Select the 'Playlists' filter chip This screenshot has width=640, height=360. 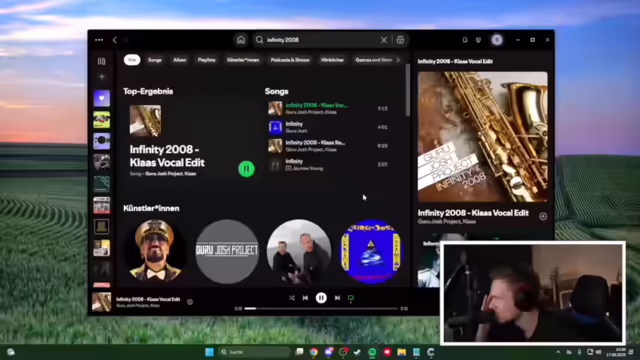(x=207, y=60)
